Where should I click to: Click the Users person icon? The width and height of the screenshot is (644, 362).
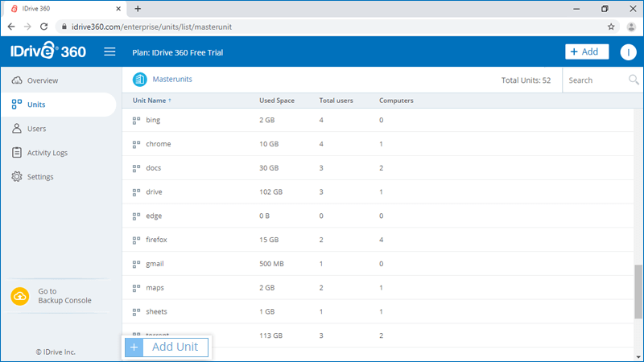click(x=17, y=128)
